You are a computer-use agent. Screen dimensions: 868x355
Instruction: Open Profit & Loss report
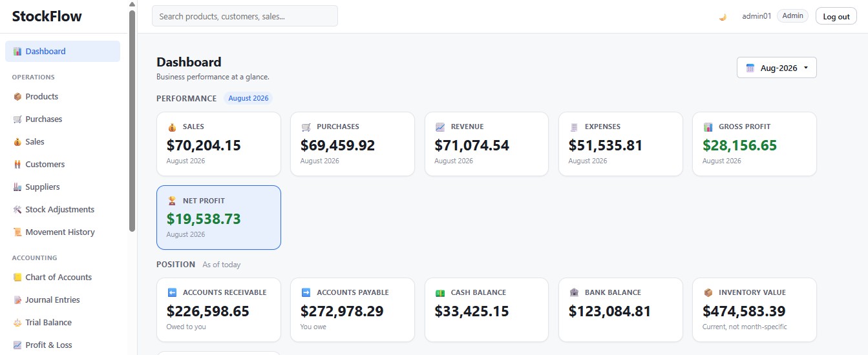(63, 345)
